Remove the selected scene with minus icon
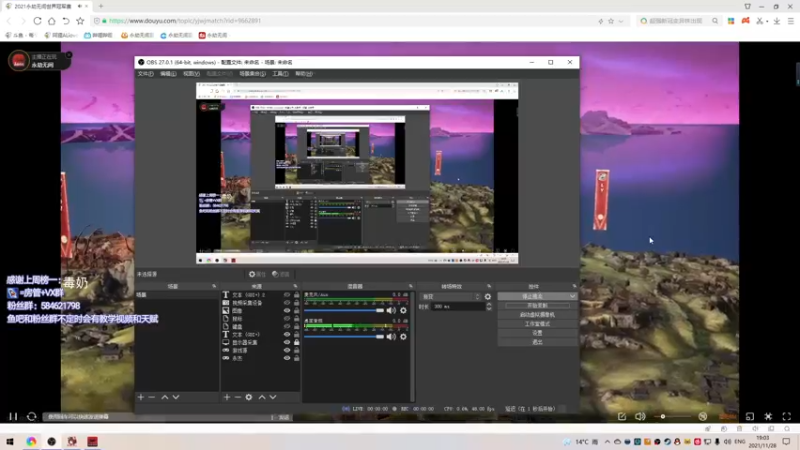This screenshot has height=450, width=800. click(152, 397)
